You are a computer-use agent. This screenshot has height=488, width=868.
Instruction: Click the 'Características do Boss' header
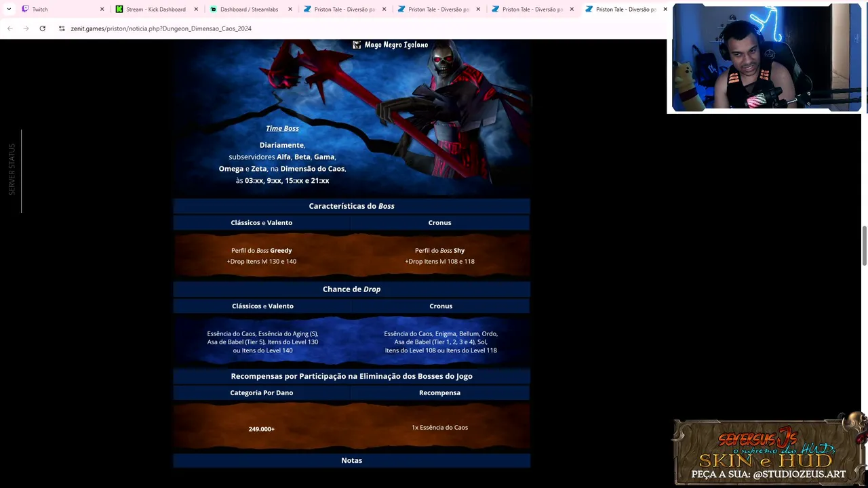coord(351,206)
